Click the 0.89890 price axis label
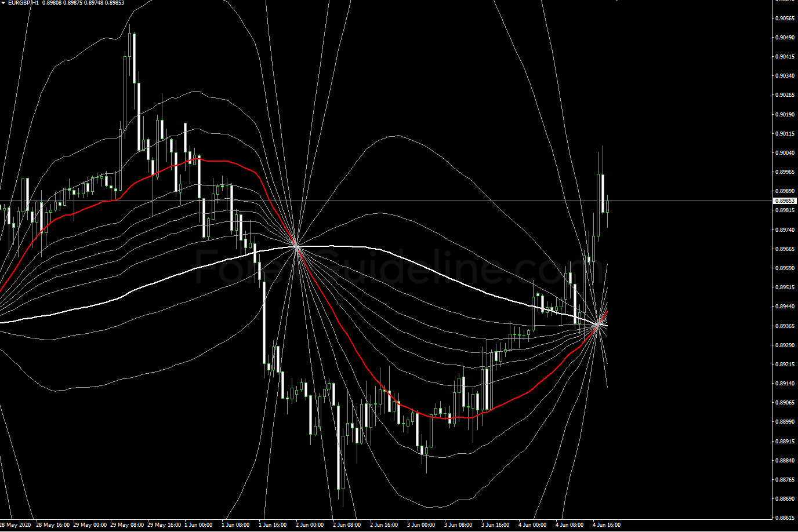798x532 pixels. pos(785,191)
